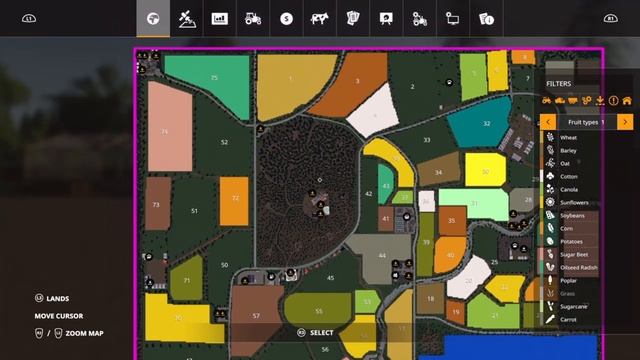Click the Sugar Beet sprout icon
The width and height of the screenshot is (640, 360).
550,255
